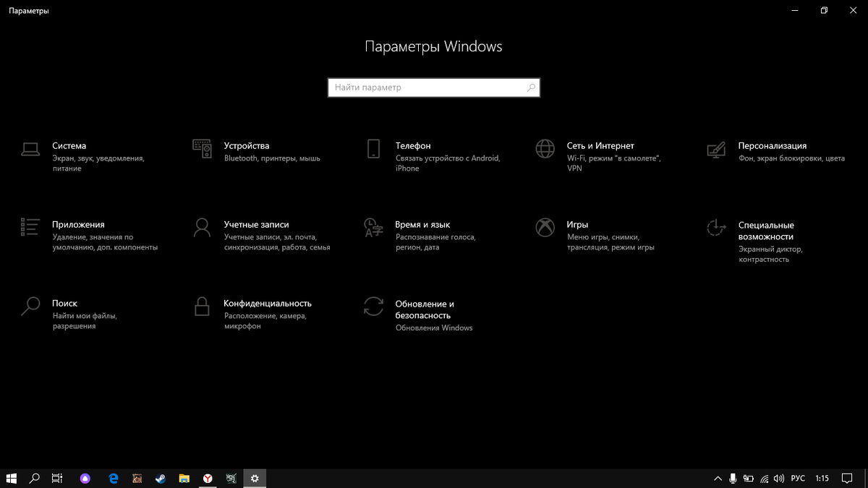Open the Windows Start menu
This screenshot has width=868, height=488.
coord(12,478)
